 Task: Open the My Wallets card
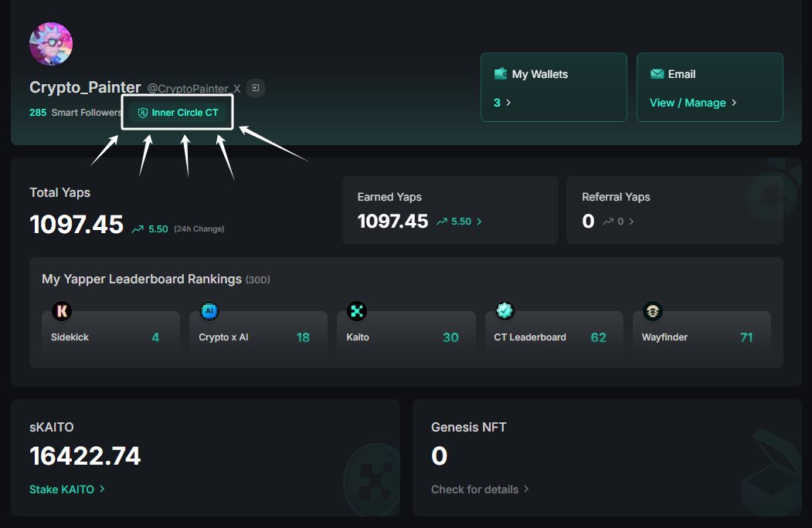pos(554,87)
